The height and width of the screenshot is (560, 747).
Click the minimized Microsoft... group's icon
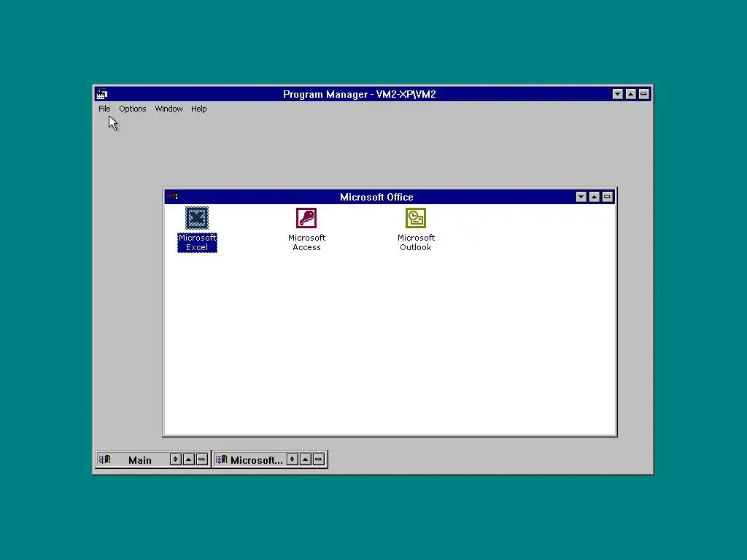(222, 459)
